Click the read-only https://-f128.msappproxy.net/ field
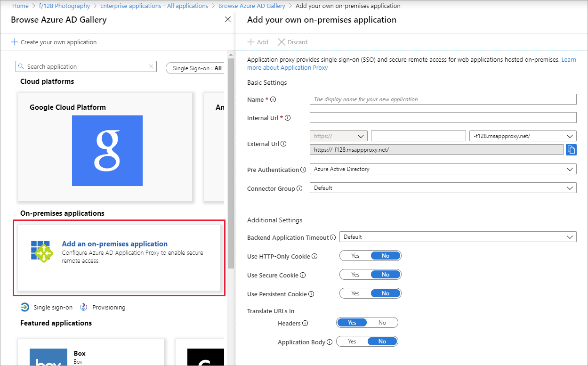The image size is (588, 366). coord(436,150)
